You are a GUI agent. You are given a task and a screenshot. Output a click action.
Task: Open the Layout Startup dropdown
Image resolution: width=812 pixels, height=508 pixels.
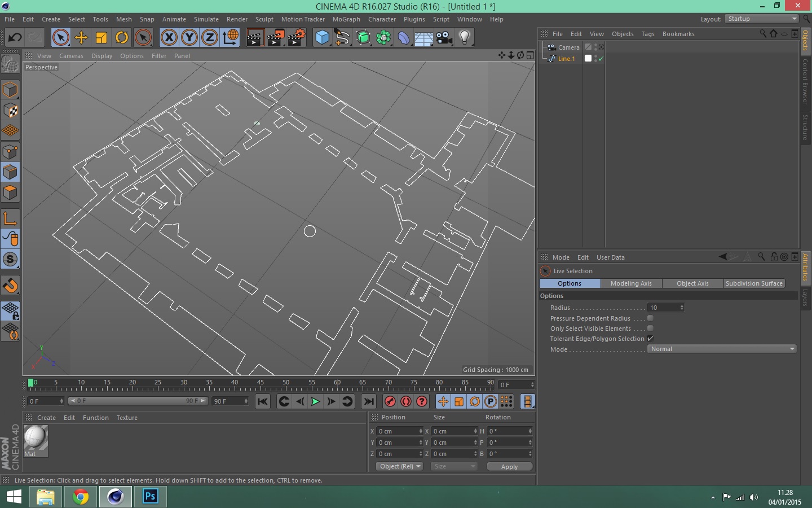762,19
